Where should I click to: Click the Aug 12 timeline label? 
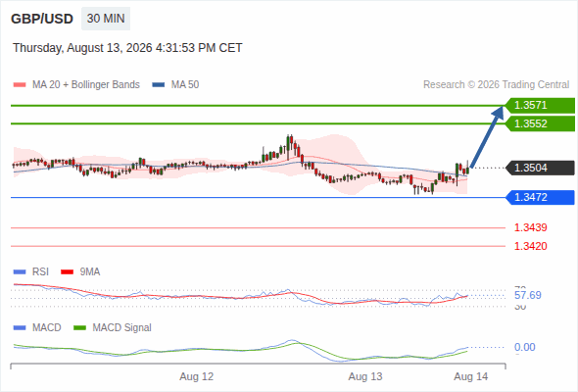(x=197, y=376)
